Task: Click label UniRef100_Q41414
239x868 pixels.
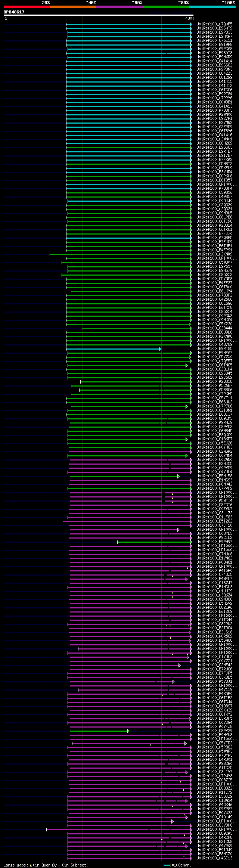Action: [214, 61]
